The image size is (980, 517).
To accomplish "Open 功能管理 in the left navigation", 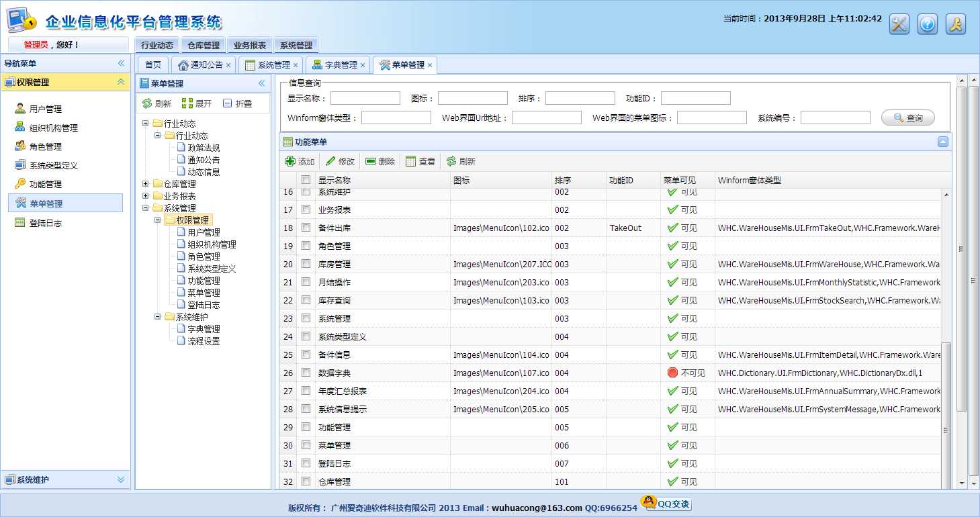I will click(45, 184).
